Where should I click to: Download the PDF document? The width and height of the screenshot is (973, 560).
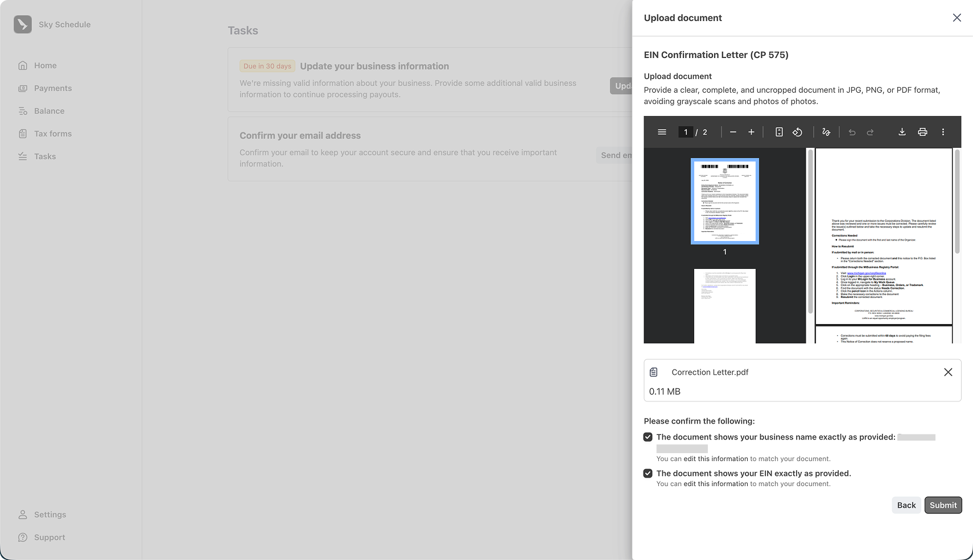click(x=902, y=132)
